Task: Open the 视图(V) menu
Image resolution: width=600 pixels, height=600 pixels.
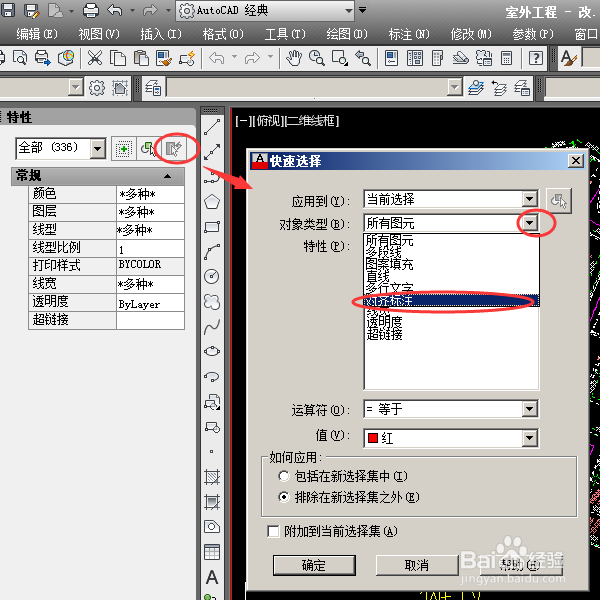Action: (99, 34)
